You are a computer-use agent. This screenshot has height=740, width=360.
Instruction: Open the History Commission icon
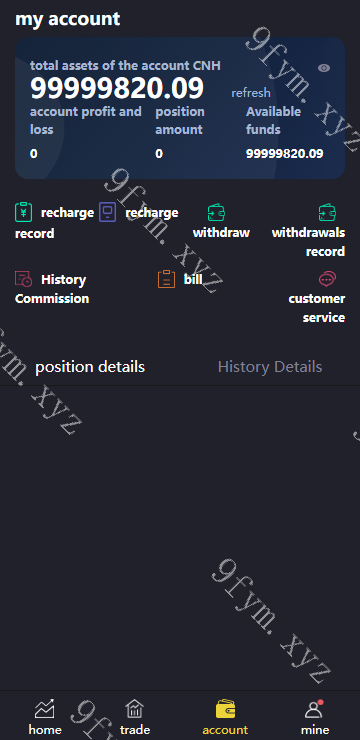coord(24,279)
